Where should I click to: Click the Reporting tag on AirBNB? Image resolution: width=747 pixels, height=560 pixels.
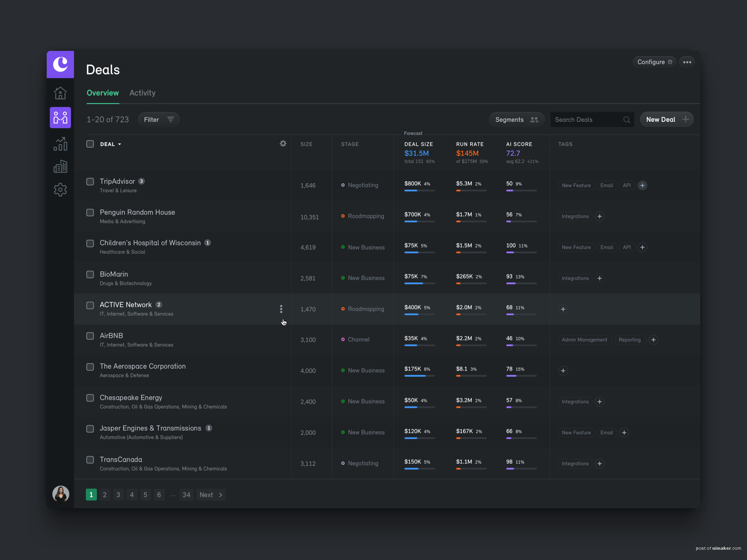coord(629,340)
